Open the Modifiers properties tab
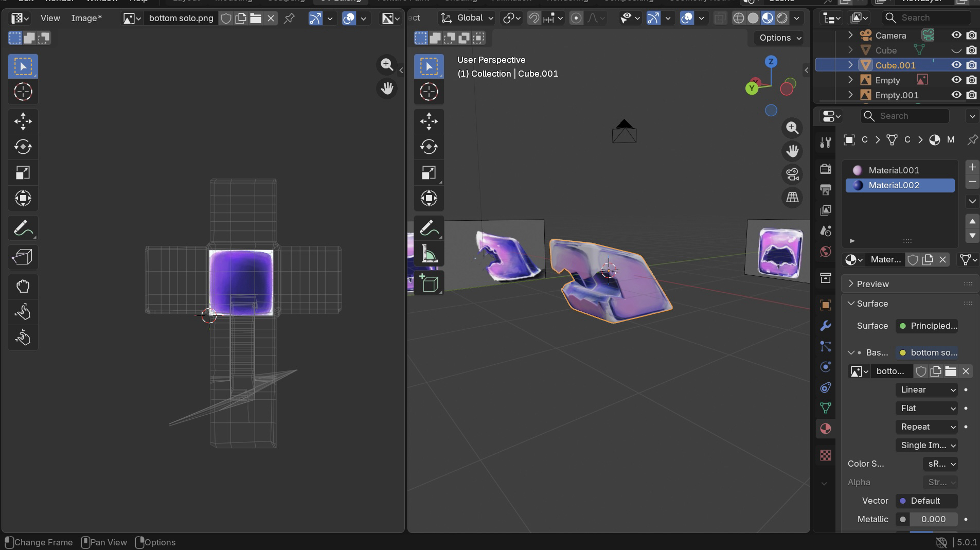Screen dimensions: 980x550 click(x=826, y=326)
